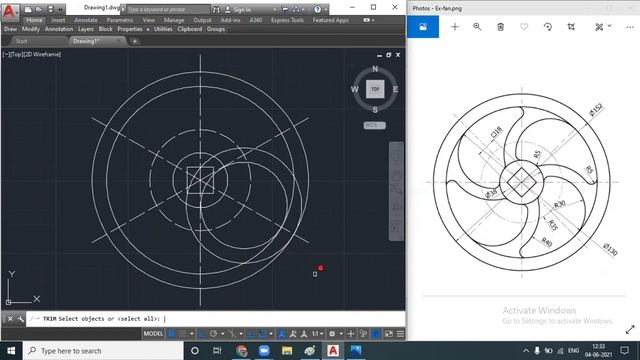Click the Stay Connected triangle icon

pyautogui.click(x=296, y=9)
